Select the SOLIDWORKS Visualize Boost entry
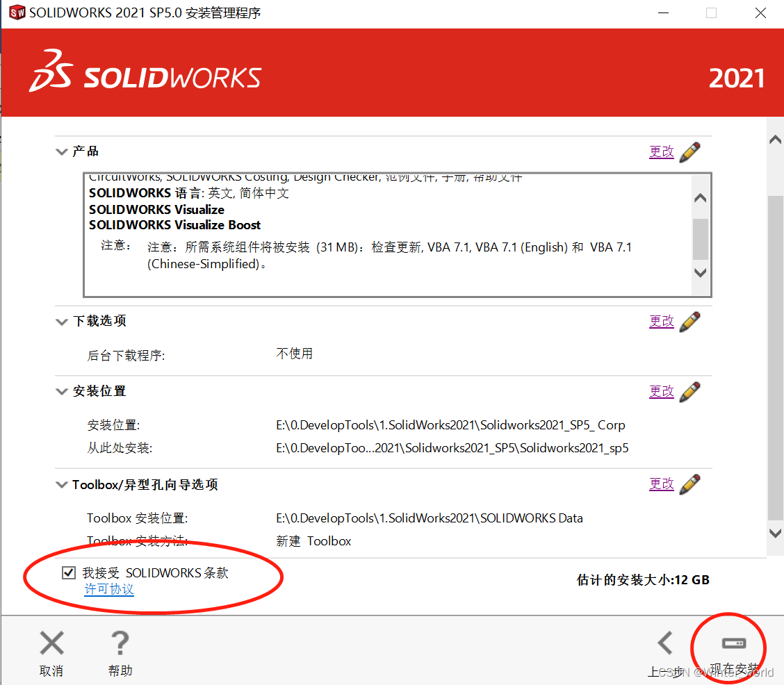This screenshot has height=685, width=784. click(174, 225)
